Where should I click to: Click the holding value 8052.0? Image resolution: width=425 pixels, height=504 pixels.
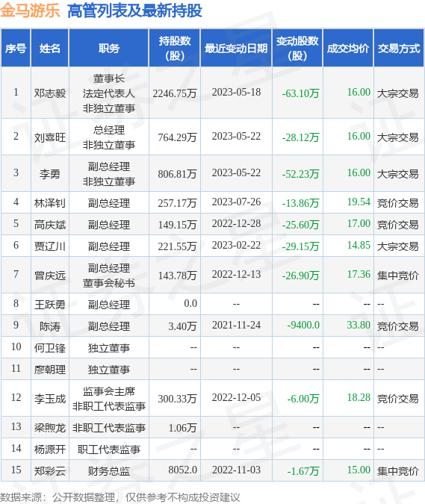[x=182, y=470]
